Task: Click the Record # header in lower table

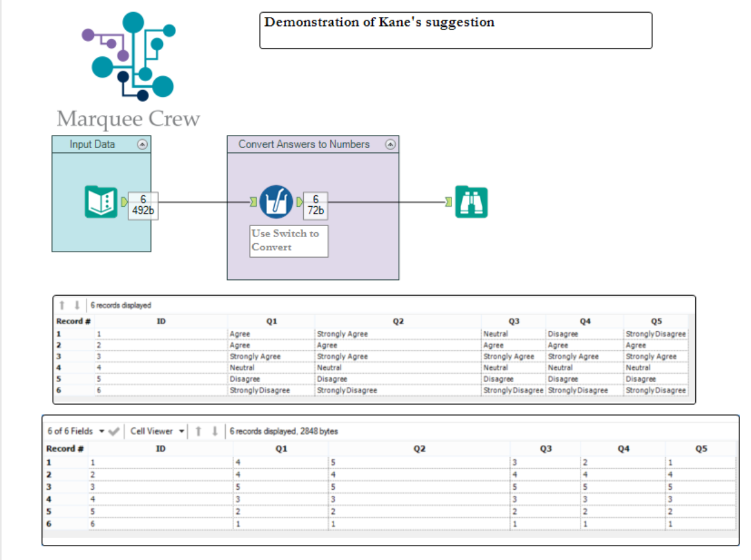Action: (65, 449)
